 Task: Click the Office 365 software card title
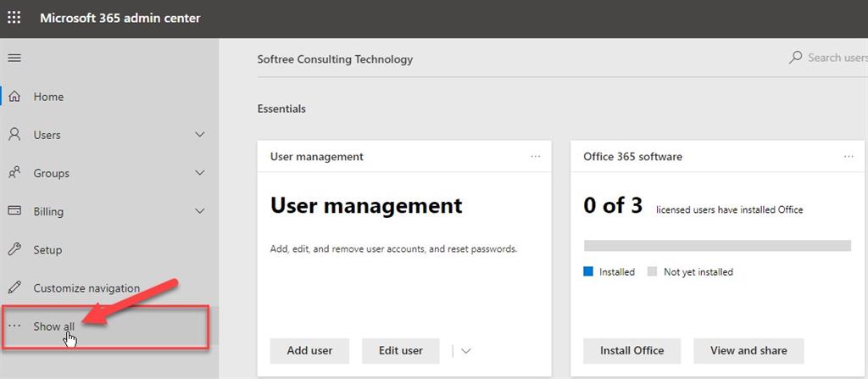tap(632, 157)
